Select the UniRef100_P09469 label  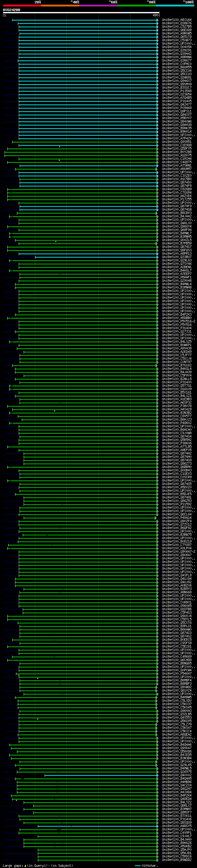pyautogui.click(x=177, y=108)
